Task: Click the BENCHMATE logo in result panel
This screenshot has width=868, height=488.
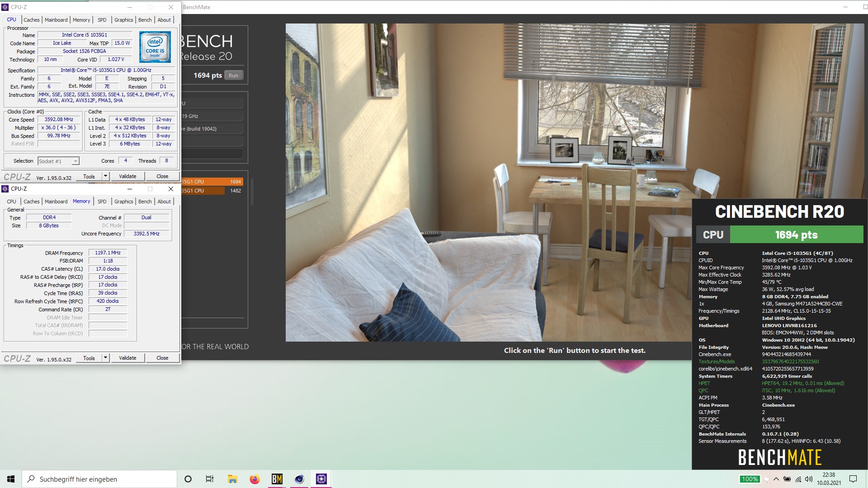Action: coord(779,457)
